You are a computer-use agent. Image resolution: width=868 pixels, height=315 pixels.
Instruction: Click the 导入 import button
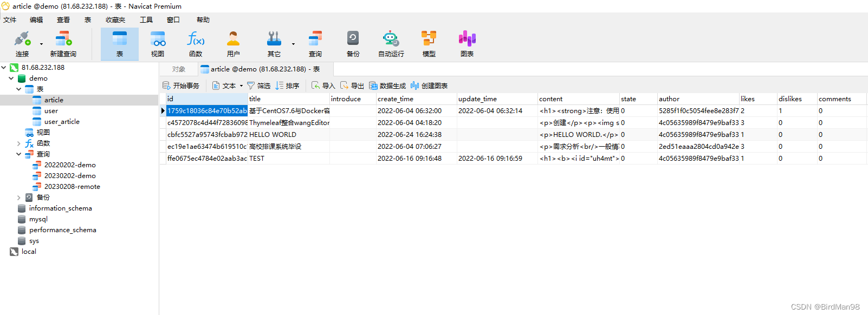pyautogui.click(x=323, y=86)
